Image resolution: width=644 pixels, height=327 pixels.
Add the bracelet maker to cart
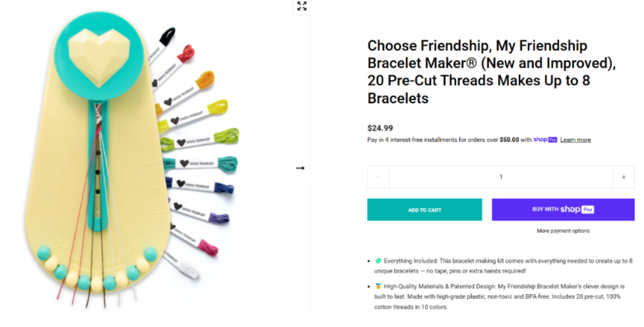(x=425, y=210)
